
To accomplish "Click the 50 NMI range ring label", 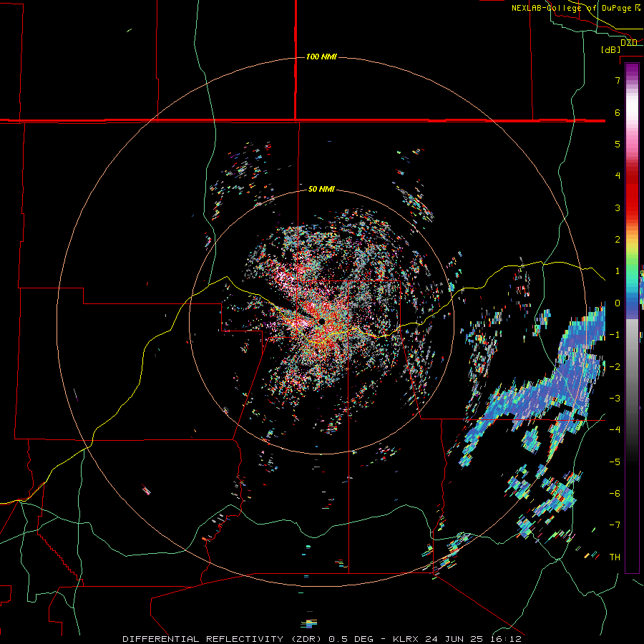I will 321,189.
